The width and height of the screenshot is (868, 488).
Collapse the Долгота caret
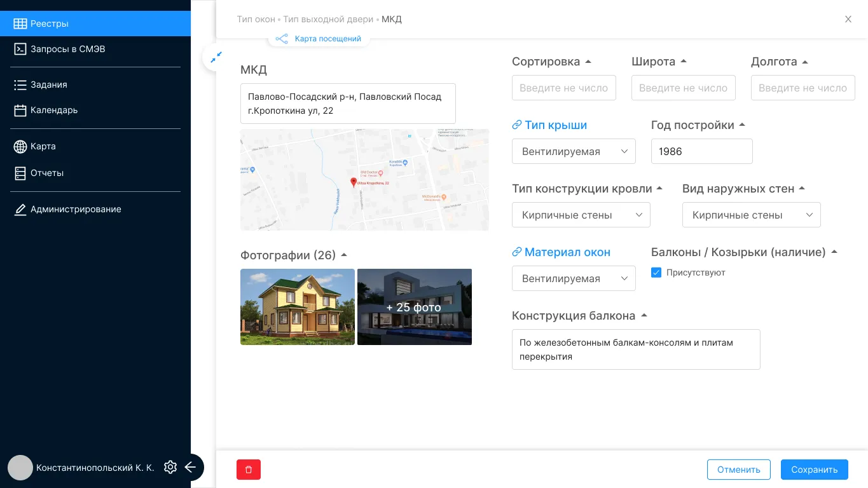[805, 62]
